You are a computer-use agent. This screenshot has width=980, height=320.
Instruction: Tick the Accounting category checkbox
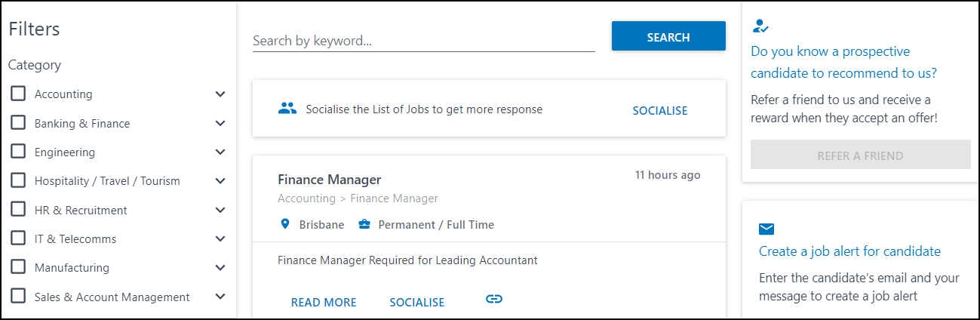click(x=18, y=94)
